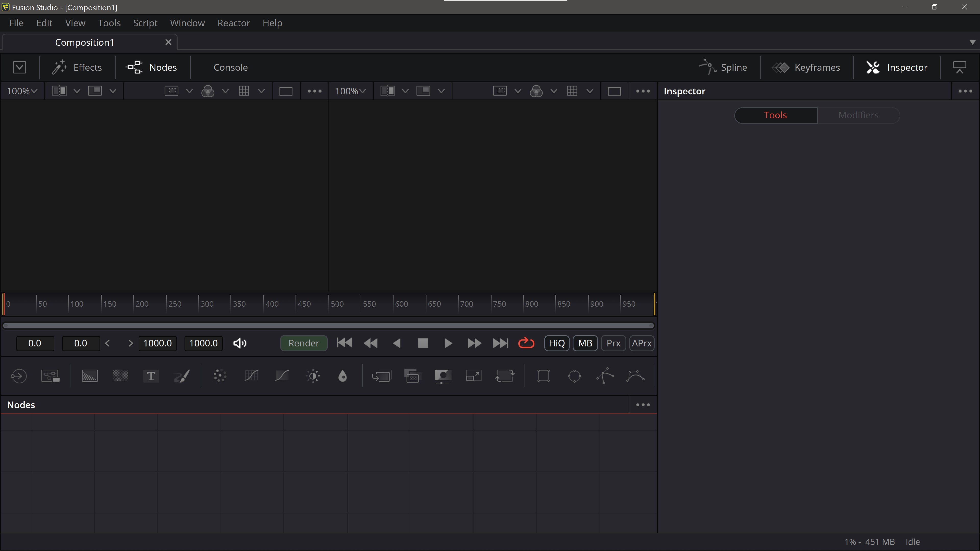The image size is (980, 551).
Task: Toggle right viewer LUT grid icon
Action: pyautogui.click(x=572, y=91)
